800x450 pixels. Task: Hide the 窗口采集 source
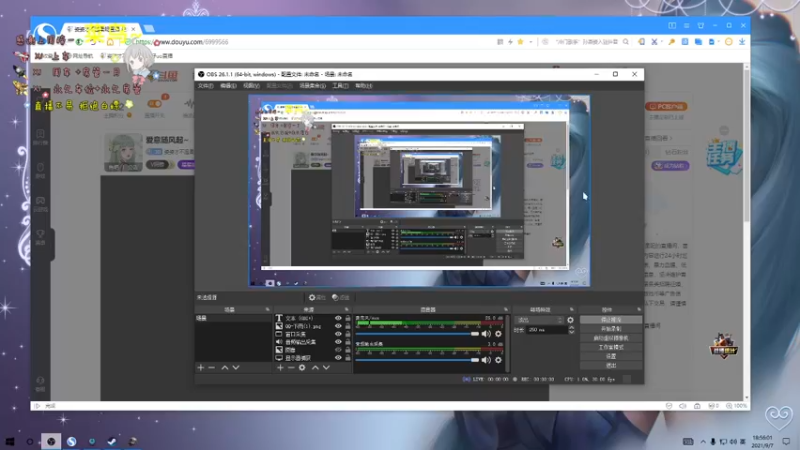[338, 334]
